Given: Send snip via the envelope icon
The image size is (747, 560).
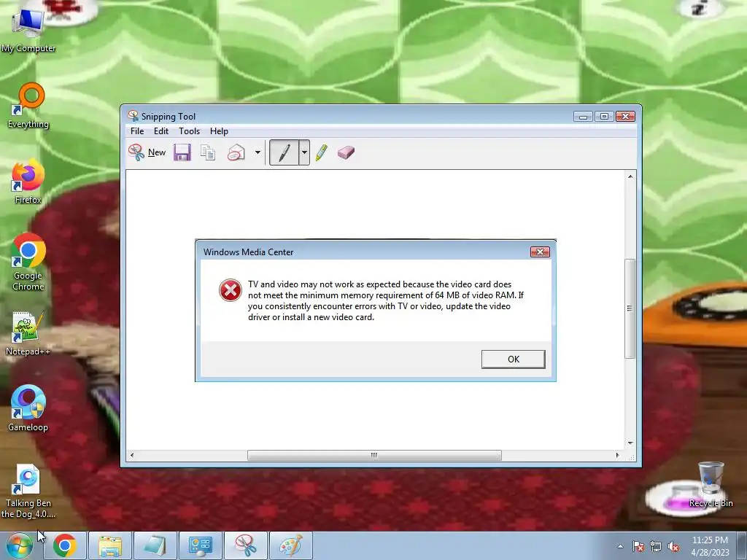Looking at the screenshot, I should tap(236, 152).
